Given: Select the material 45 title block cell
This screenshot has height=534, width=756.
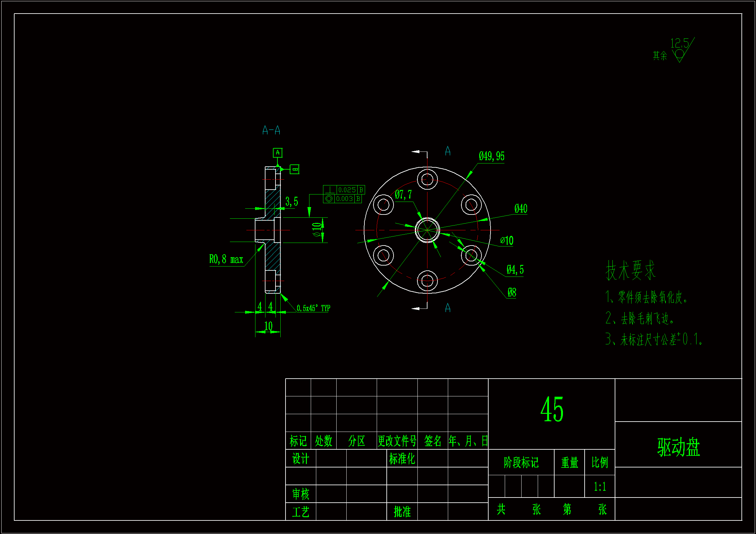Looking at the screenshot, I should [x=552, y=410].
